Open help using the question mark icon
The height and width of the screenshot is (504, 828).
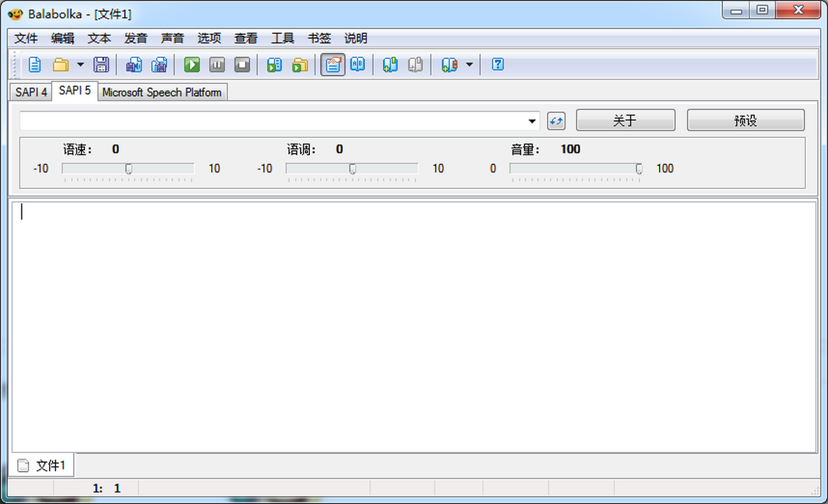click(x=498, y=65)
